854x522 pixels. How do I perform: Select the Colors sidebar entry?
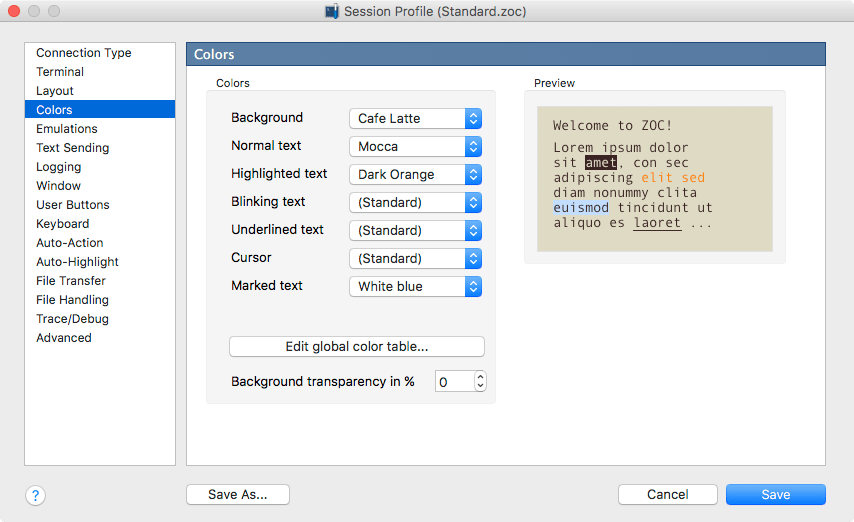[100, 110]
